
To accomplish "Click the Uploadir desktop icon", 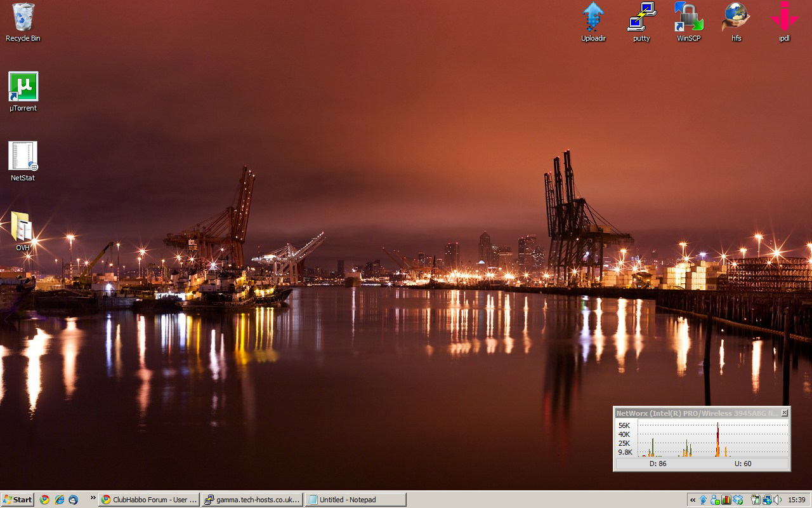I will (593, 18).
